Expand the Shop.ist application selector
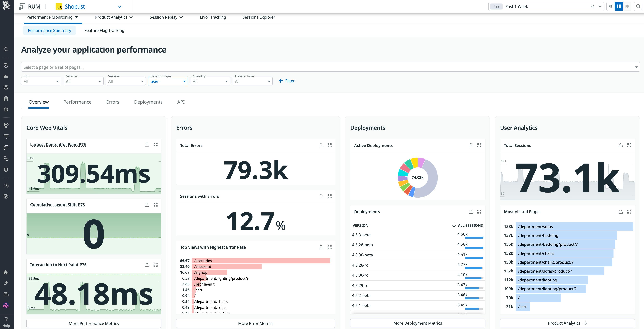Screen dimensions: 644x329 [x=120, y=6]
